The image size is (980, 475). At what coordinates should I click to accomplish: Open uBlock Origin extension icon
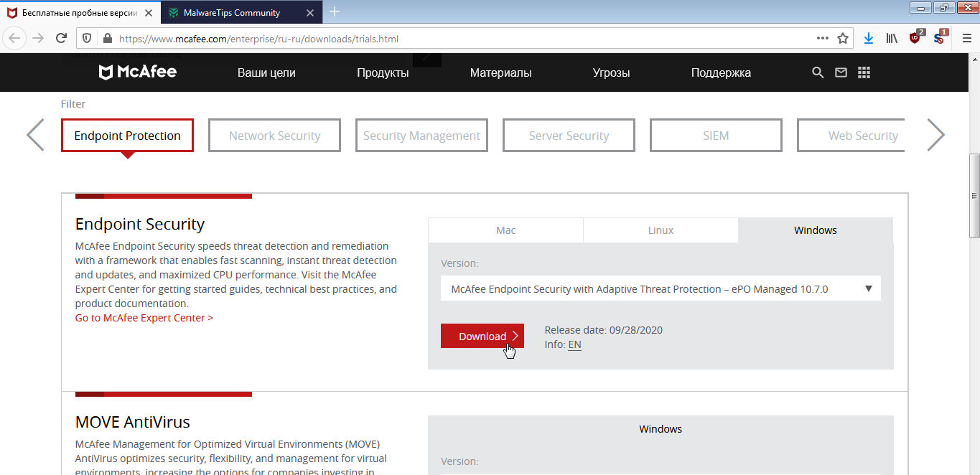[915, 38]
